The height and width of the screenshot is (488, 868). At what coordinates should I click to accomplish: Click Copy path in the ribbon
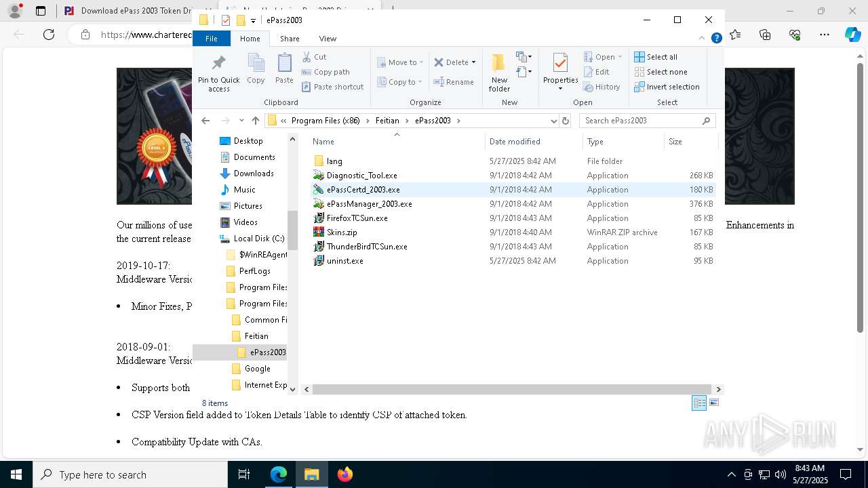(x=325, y=72)
